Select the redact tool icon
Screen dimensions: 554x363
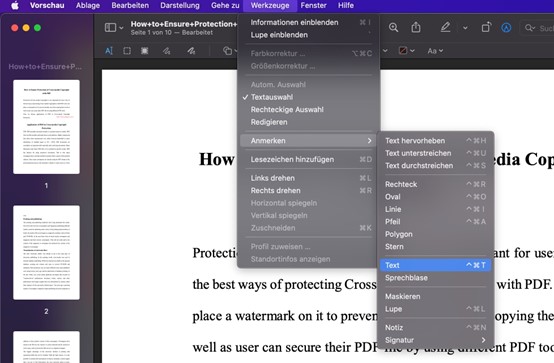(145, 51)
